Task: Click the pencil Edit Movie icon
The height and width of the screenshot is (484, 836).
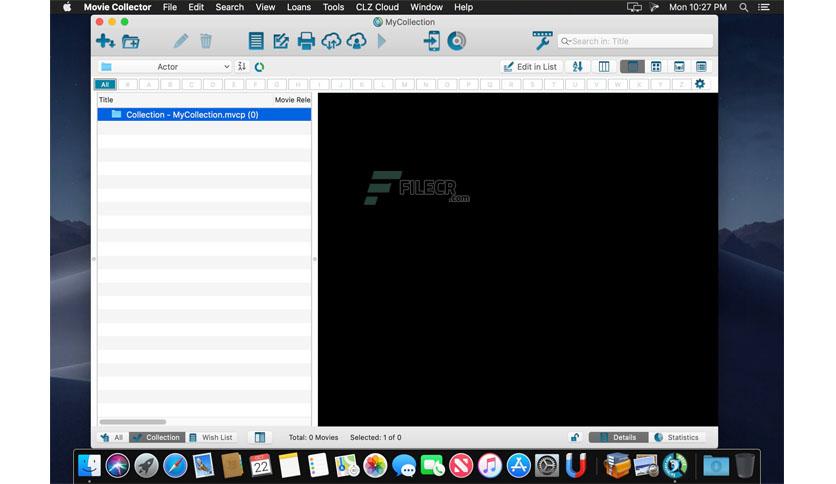Action: [x=181, y=41]
